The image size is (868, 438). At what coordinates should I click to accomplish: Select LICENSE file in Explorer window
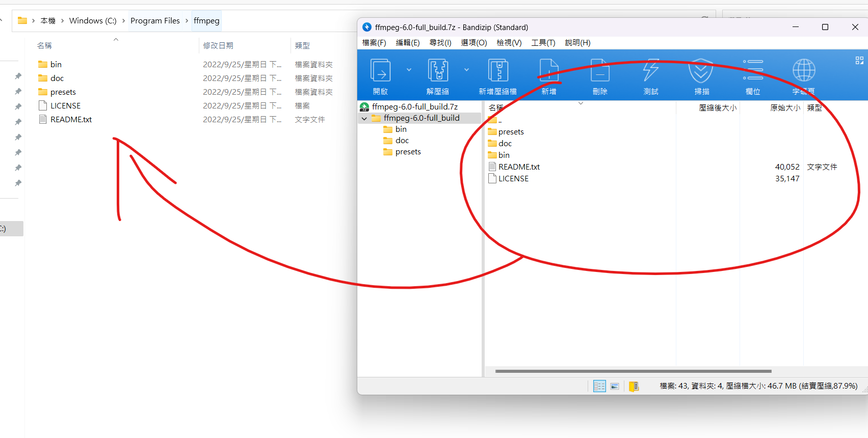[x=65, y=105]
